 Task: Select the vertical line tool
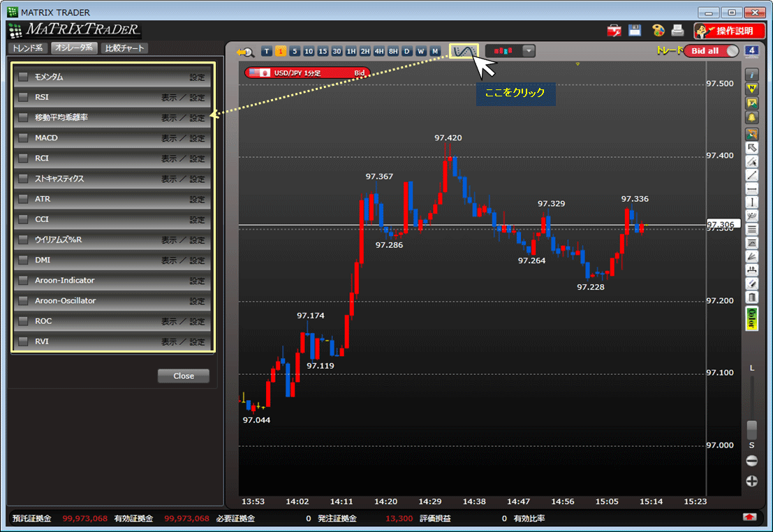[x=751, y=202]
